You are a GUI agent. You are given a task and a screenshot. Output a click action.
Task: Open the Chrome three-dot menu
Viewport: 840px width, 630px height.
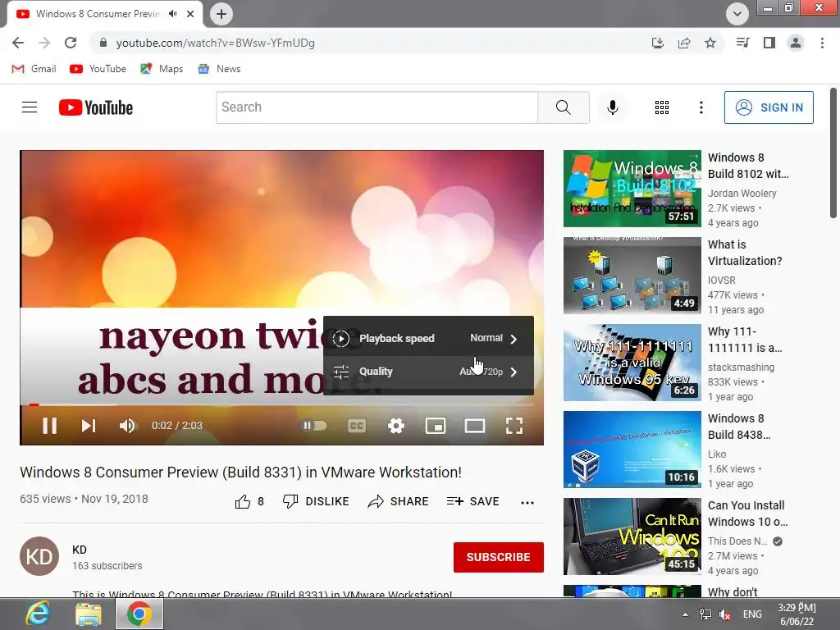pos(822,43)
